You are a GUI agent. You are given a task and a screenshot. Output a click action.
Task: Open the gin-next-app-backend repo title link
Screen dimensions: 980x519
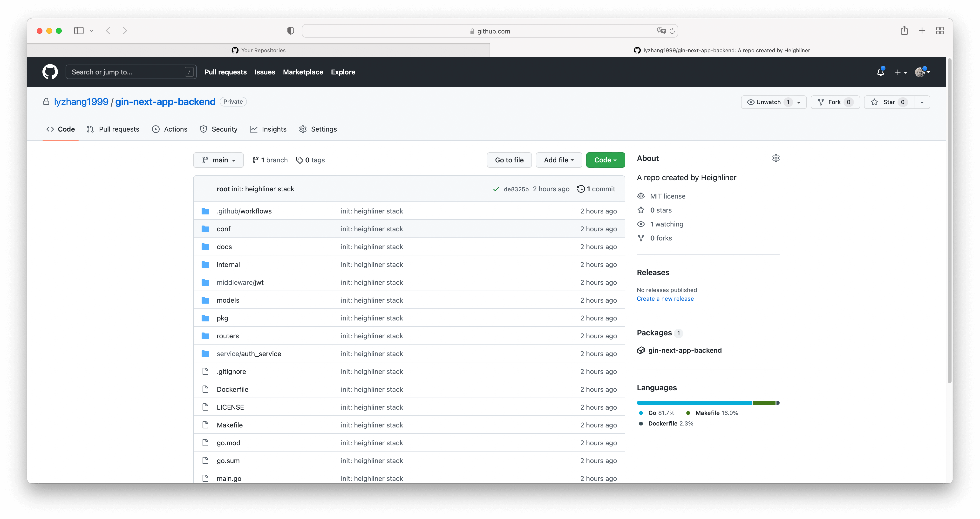point(165,102)
